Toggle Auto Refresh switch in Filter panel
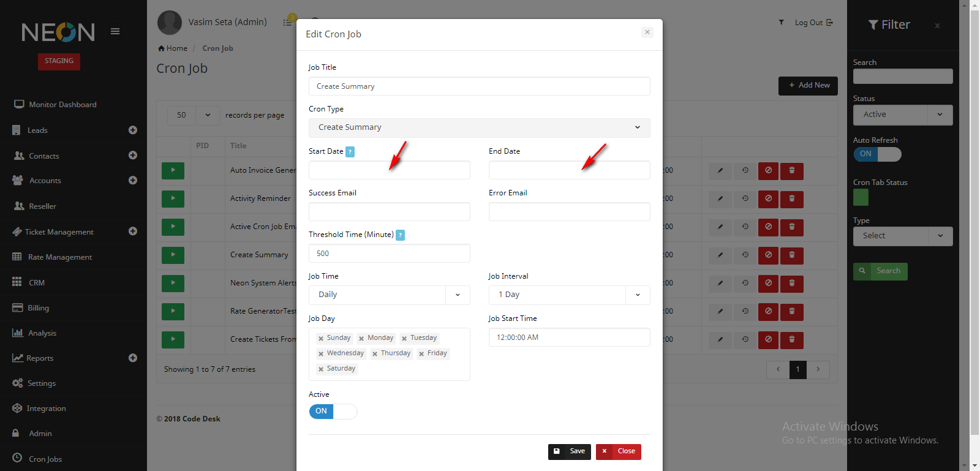980x471 pixels. (x=877, y=154)
